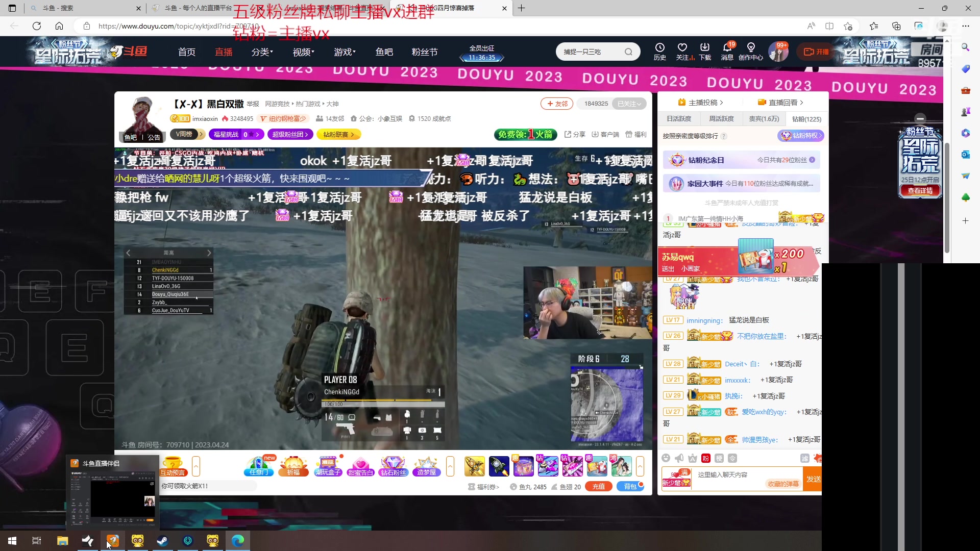
Task: Click the megaphone broadcast icon above chat input
Action: (x=679, y=458)
